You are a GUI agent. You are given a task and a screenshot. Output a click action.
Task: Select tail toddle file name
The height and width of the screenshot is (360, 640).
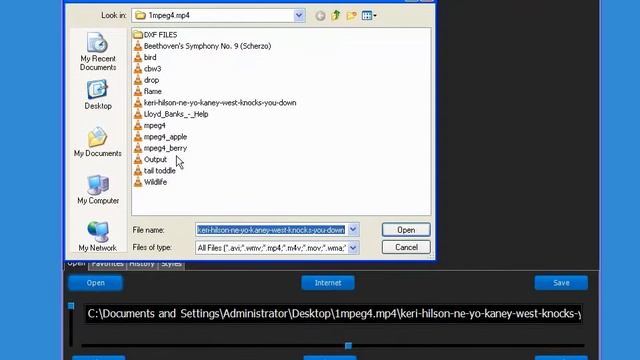click(x=160, y=171)
